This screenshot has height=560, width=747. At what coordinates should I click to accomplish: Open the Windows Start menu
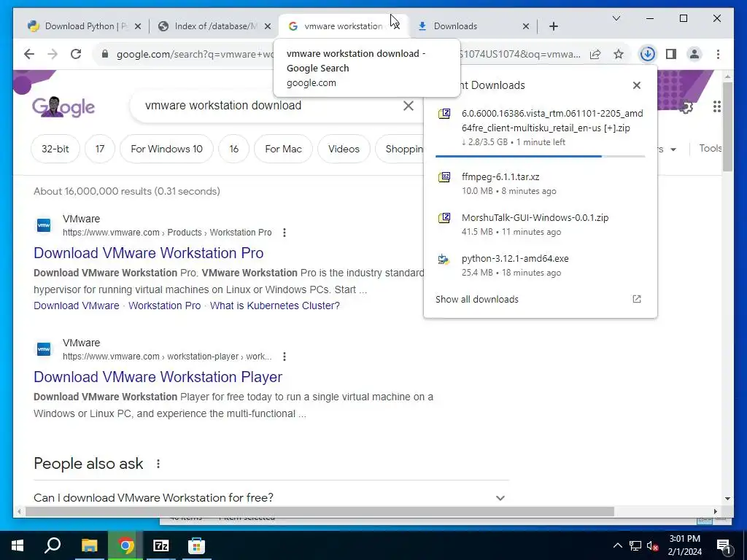pos(18,545)
